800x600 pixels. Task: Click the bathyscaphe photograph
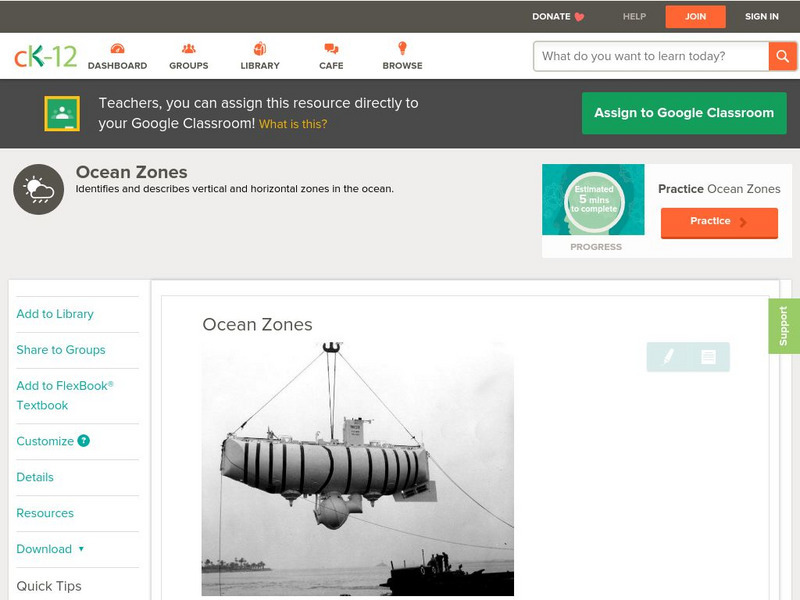click(358, 469)
